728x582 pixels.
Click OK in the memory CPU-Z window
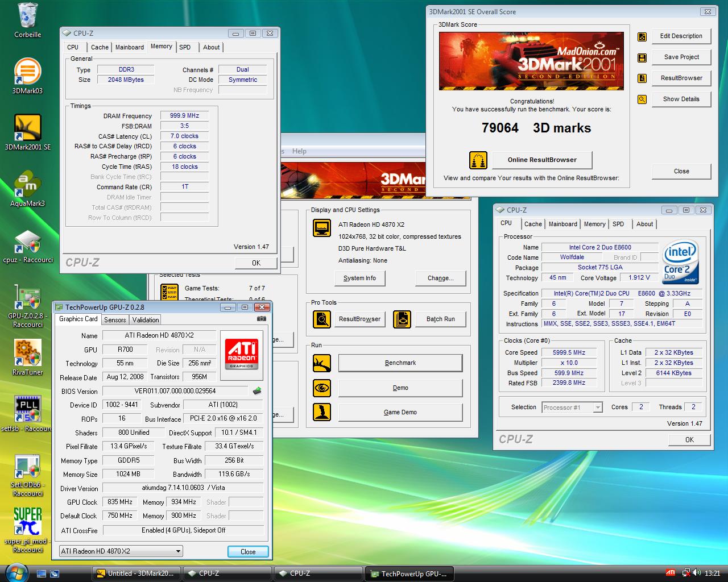click(256, 263)
